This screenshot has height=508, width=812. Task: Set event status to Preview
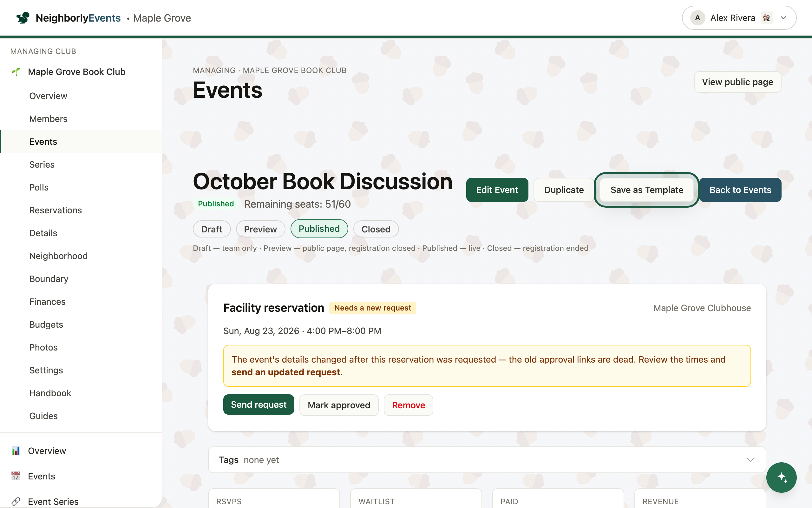(x=260, y=229)
